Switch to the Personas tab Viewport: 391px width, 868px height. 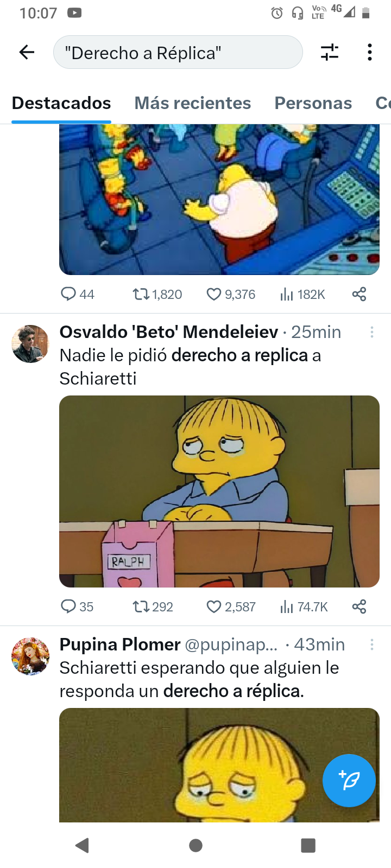(313, 103)
